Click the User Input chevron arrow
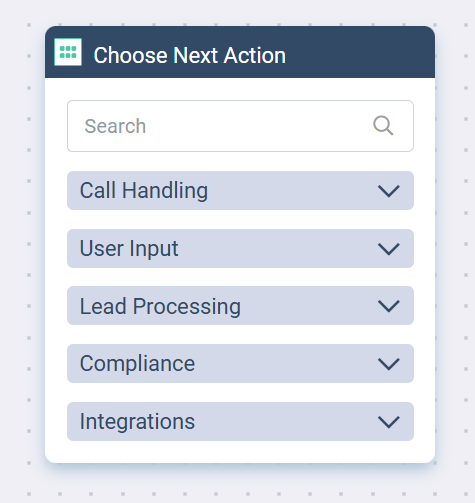Image resolution: width=475 pixels, height=503 pixels. 389,249
